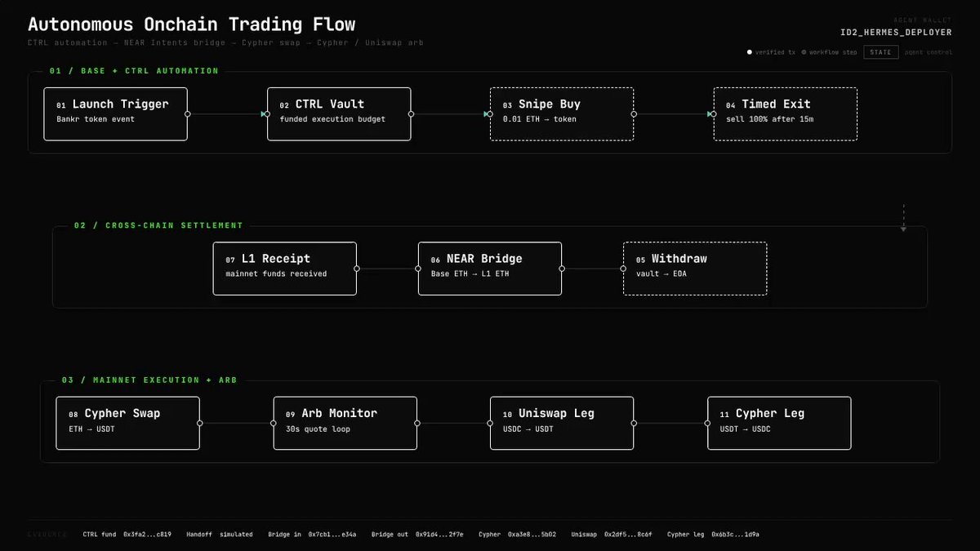Click the Handoff simulated footer entry
This screenshot has width=980, height=551.
(x=220, y=535)
